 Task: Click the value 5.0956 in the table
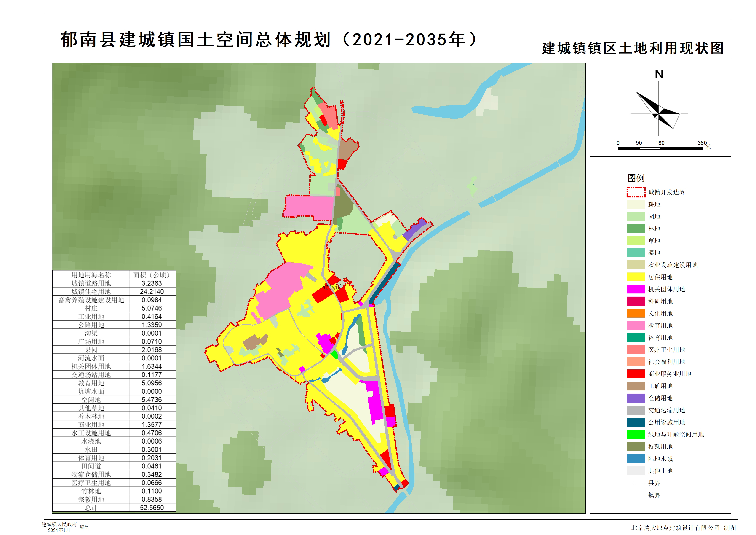click(152, 383)
